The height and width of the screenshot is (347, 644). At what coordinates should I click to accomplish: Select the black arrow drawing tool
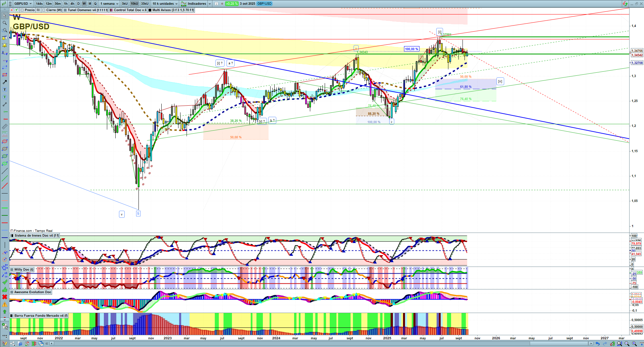5,82
